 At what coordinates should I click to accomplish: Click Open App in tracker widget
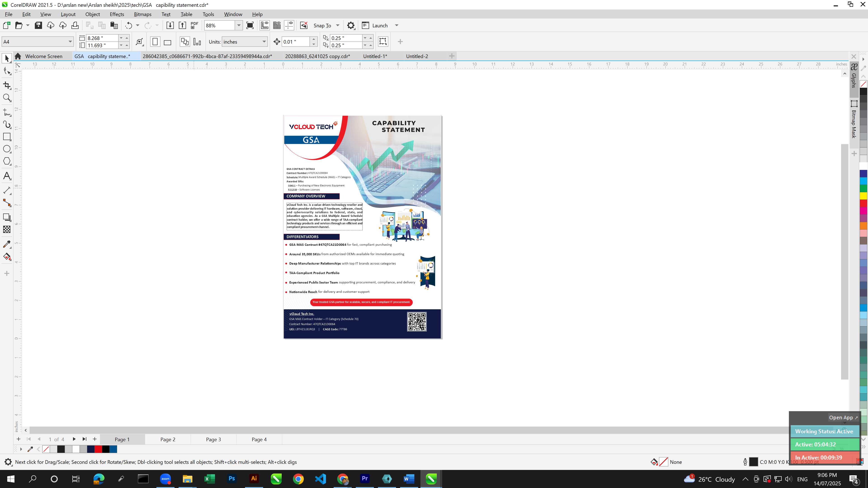point(843,418)
